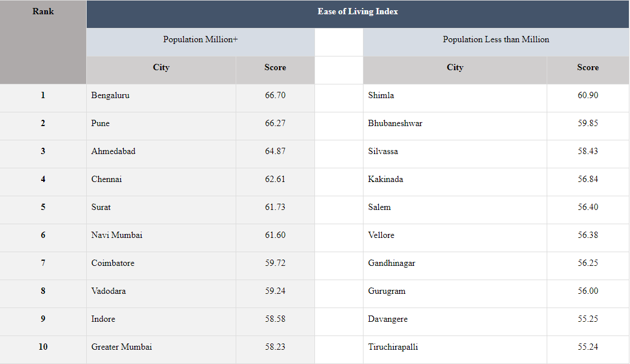This screenshot has height=364, width=630.
Task: Select the Gandhinagar cell
Action: click(392, 263)
